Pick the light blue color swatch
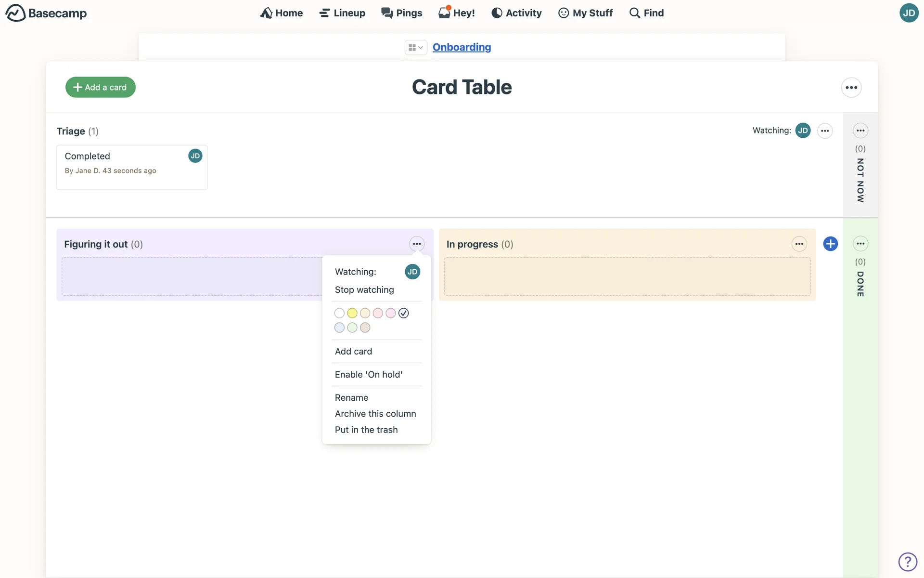The width and height of the screenshot is (924, 578). pyautogui.click(x=339, y=328)
